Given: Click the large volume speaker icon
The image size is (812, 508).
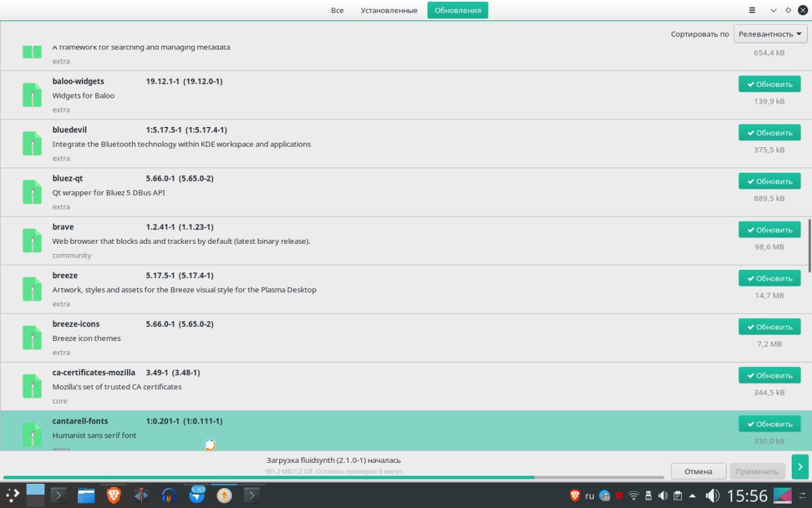Looking at the screenshot, I should 712,495.
